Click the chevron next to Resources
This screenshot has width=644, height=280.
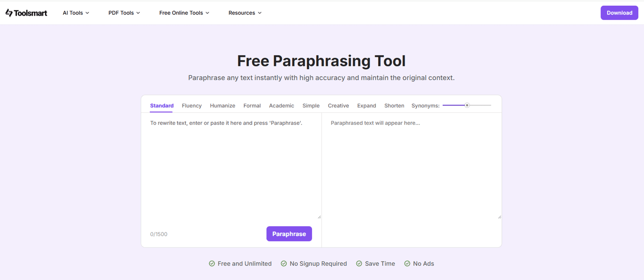pyautogui.click(x=259, y=13)
